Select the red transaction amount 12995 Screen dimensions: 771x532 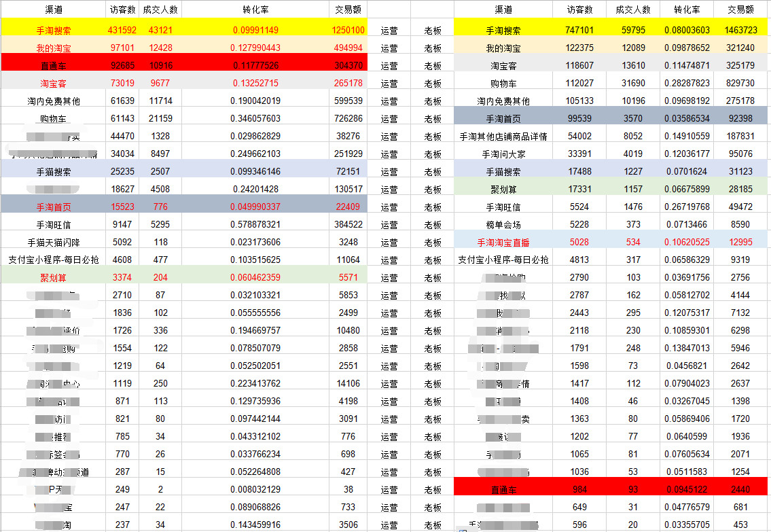pos(740,243)
